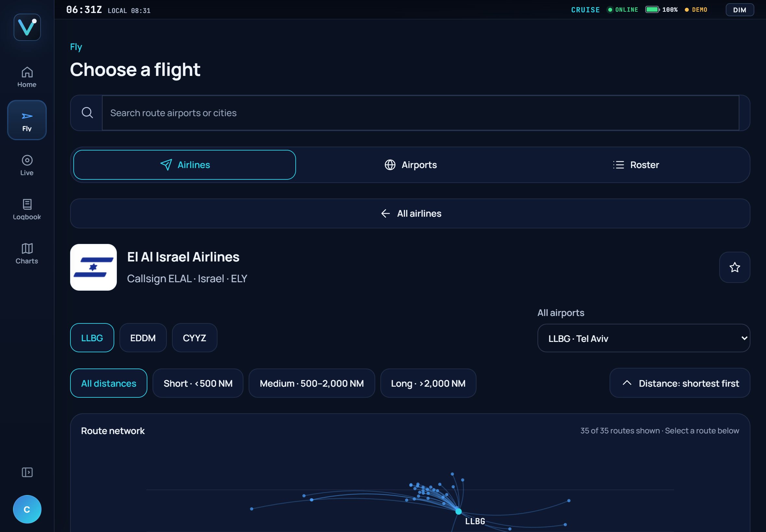This screenshot has height=532, width=766.
Task: Select the EDDM airport chip
Action: (x=143, y=338)
